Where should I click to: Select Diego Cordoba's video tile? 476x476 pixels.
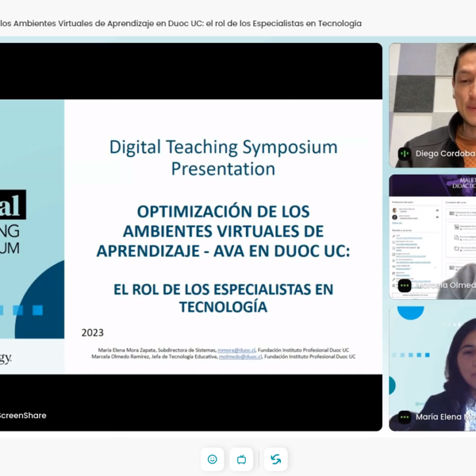tap(432, 106)
